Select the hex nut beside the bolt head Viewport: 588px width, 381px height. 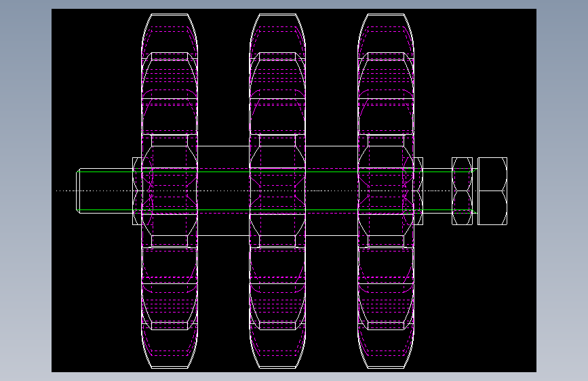tap(462, 191)
